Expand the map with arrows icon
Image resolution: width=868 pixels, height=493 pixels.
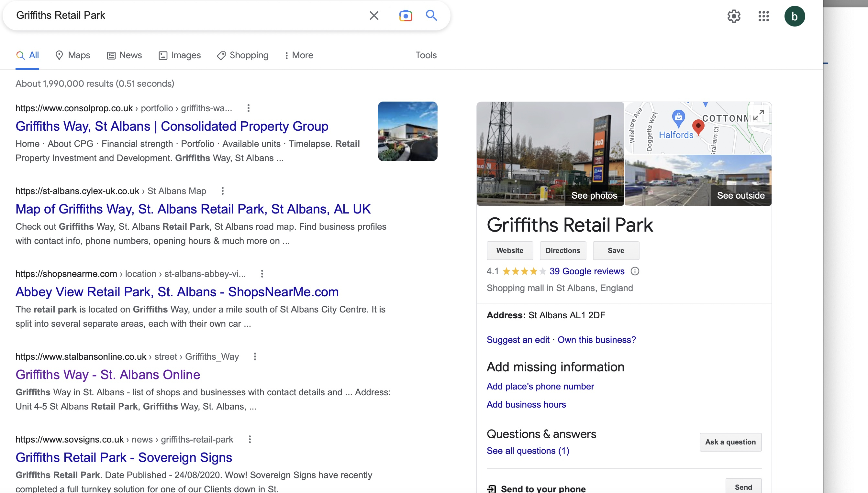758,115
